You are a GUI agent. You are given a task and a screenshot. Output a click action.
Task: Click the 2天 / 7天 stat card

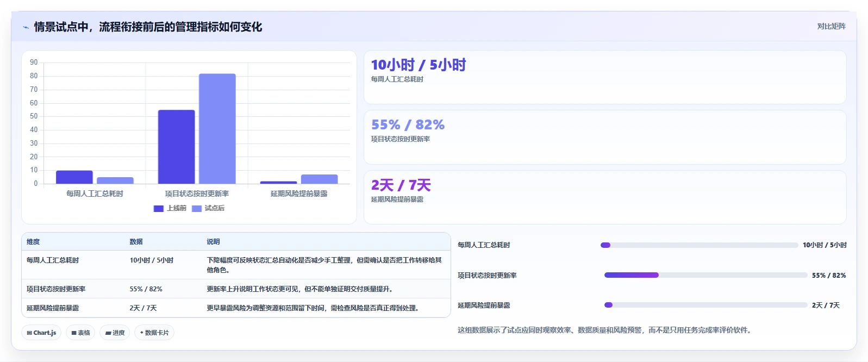click(605, 197)
